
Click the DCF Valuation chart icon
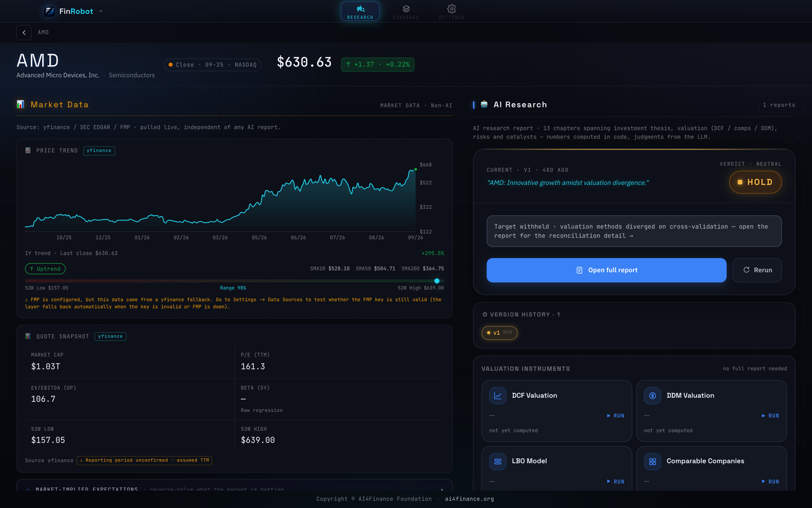pyautogui.click(x=497, y=396)
